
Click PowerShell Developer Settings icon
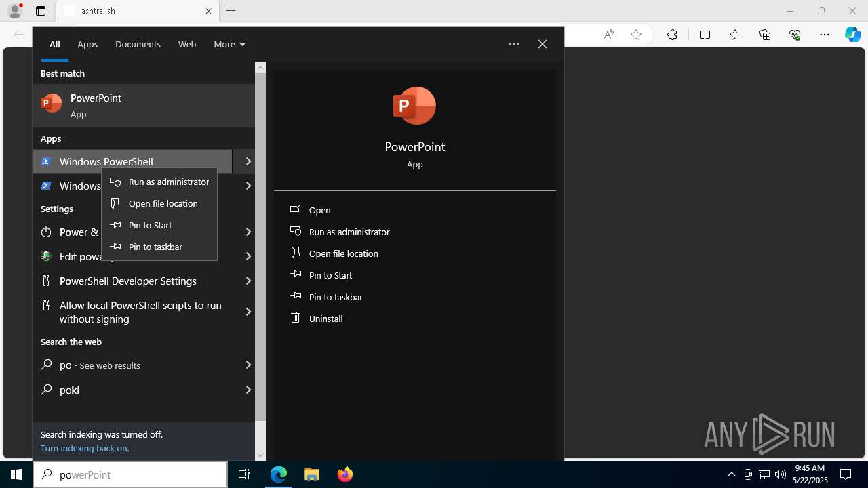46,281
